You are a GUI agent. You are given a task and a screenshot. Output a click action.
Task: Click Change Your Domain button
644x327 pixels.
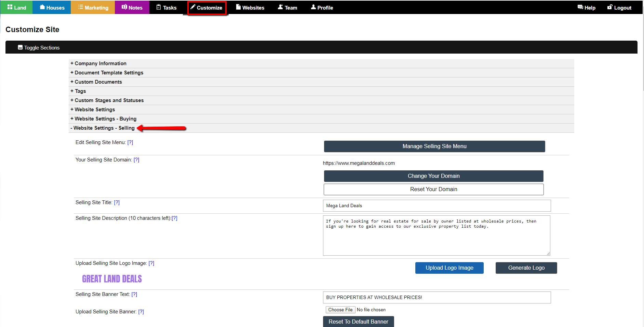(433, 176)
